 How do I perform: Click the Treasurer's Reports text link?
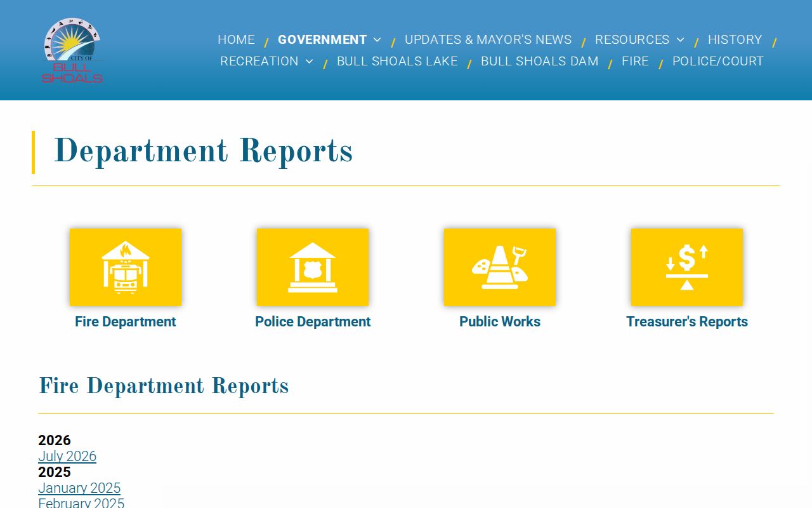[687, 321]
